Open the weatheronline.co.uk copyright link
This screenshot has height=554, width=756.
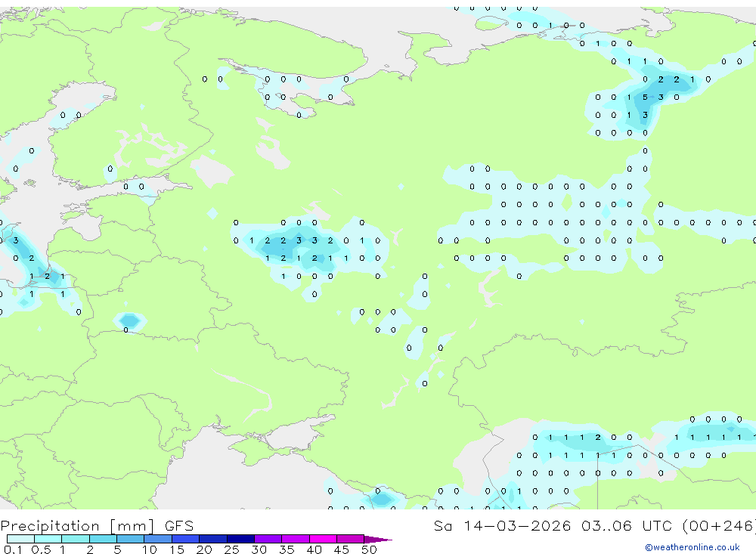(692, 547)
